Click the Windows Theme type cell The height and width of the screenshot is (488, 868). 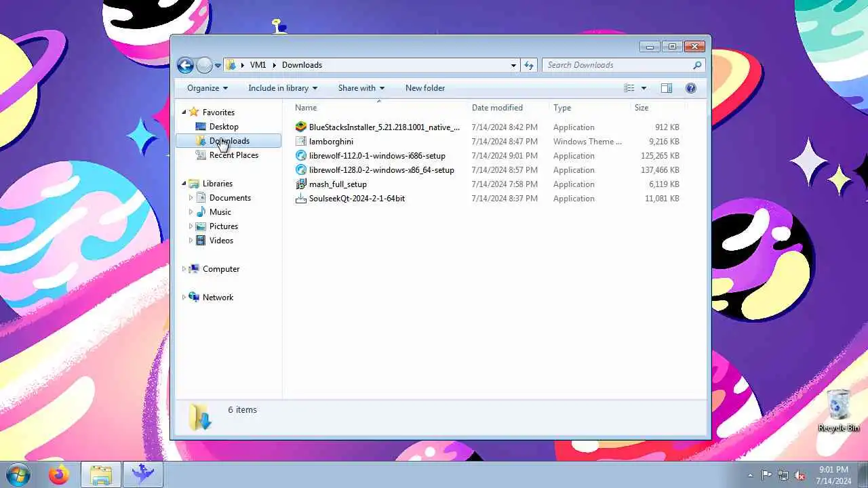[x=587, y=142]
